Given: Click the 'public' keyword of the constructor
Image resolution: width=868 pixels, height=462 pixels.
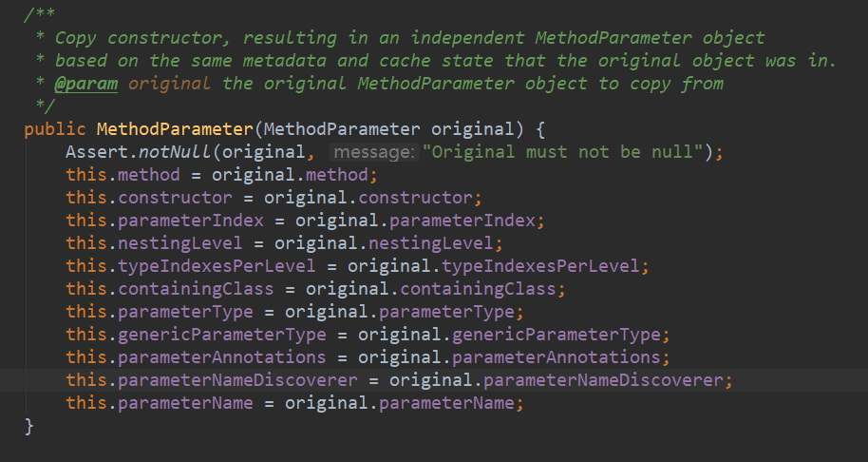Looking at the screenshot, I should pyautogui.click(x=55, y=129).
